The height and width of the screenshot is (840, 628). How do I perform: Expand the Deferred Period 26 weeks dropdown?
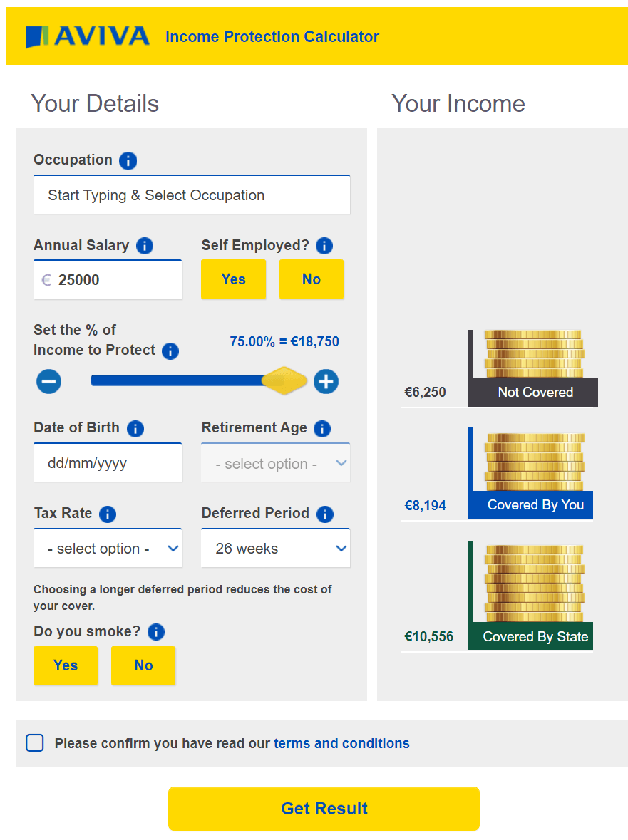(275, 548)
